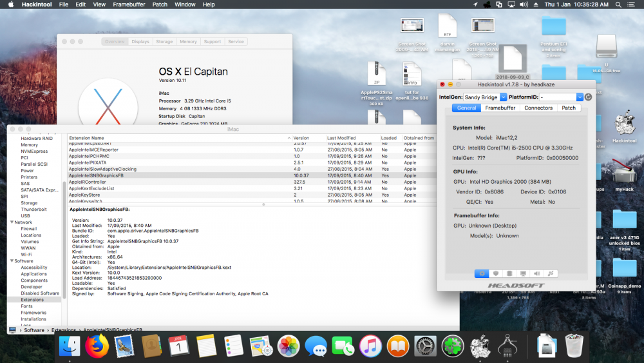The image size is (644, 363).
Task: Open the shield Installed section icon in Hackintool
Action: click(x=496, y=273)
